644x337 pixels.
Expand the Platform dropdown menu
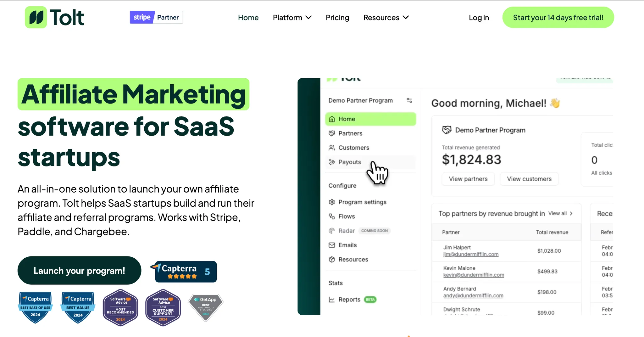pyautogui.click(x=292, y=18)
